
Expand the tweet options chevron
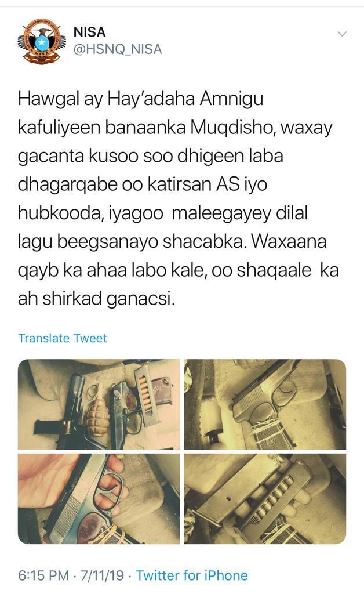pyautogui.click(x=342, y=34)
